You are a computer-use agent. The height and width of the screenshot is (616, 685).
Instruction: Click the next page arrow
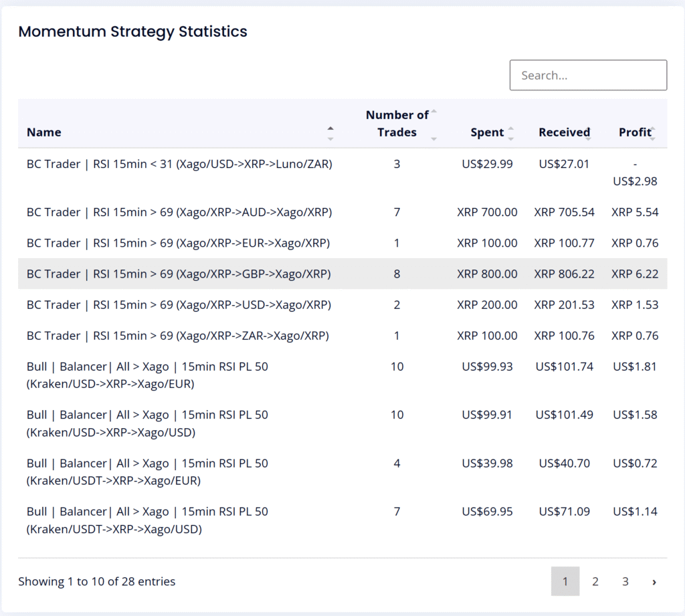pyautogui.click(x=654, y=581)
